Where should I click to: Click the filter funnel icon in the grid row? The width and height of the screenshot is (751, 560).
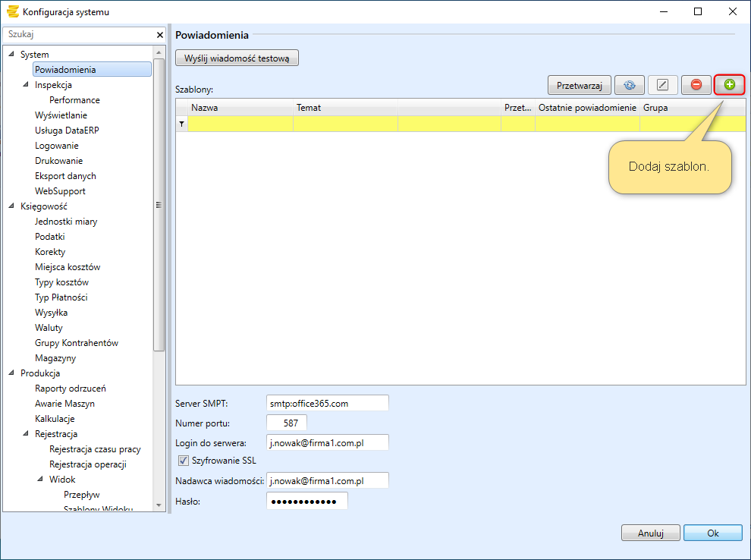point(181,124)
